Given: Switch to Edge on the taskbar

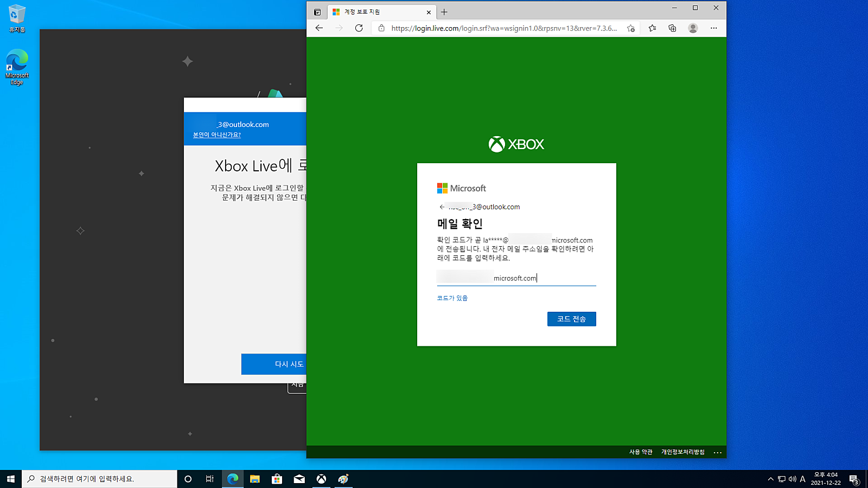Looking at the screenshot, I should (x=233, y=479).
